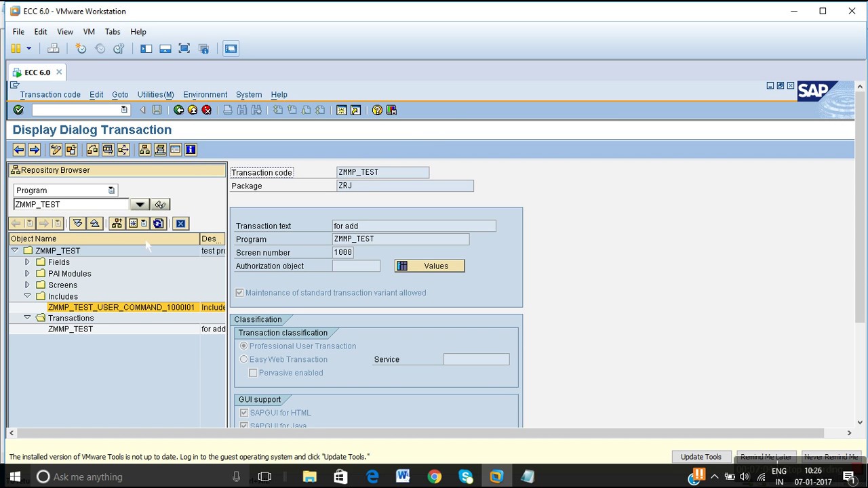The width and height of the screenshot is (868, 488).
Task: Click the VMware snapshot icon
Action: tap(81, 49)
